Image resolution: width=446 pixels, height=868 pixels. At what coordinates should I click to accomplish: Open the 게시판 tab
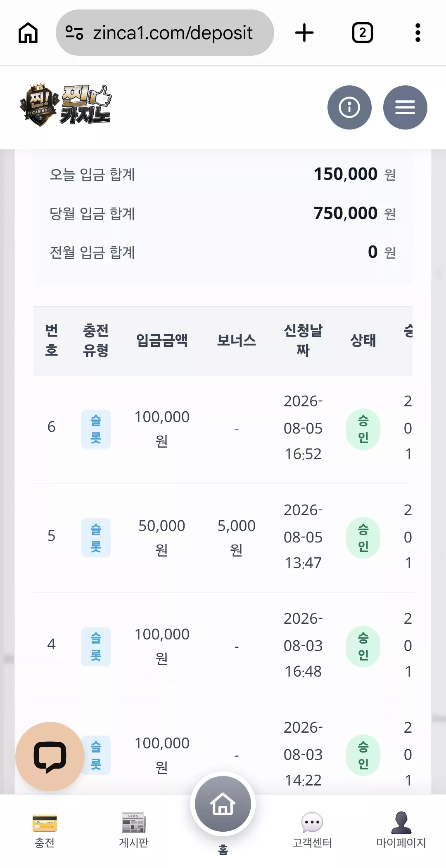tap(133, 830)
